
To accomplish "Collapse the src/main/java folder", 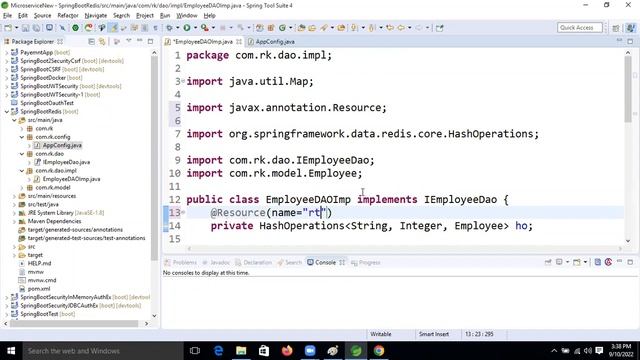I will tap(14, 120).
